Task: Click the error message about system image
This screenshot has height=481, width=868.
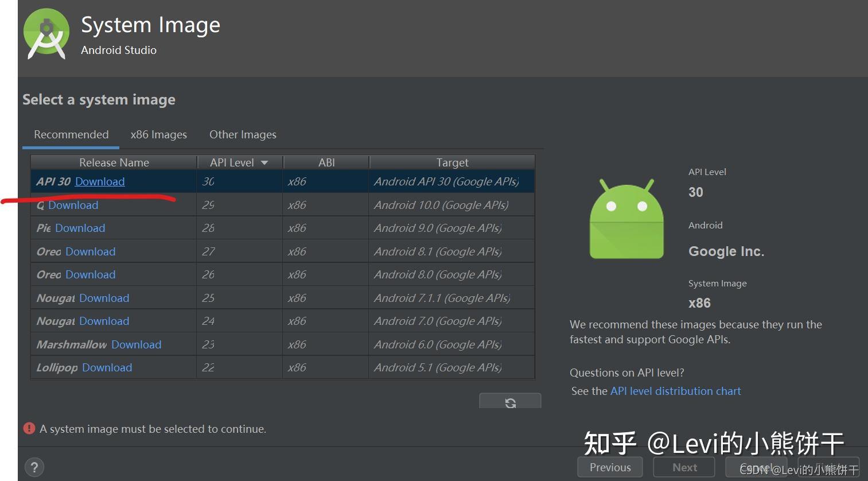Action: point(153,429)
